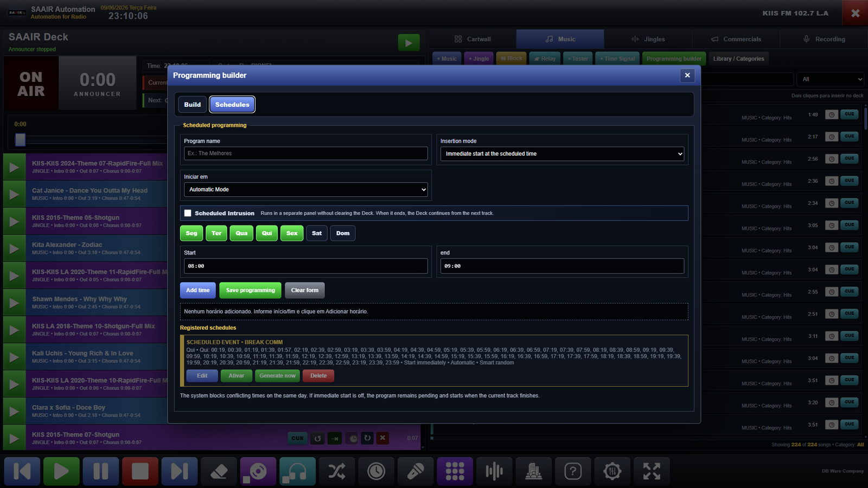868x488 pixels.
Task: Click the + Jingle button
Action: 479,59
